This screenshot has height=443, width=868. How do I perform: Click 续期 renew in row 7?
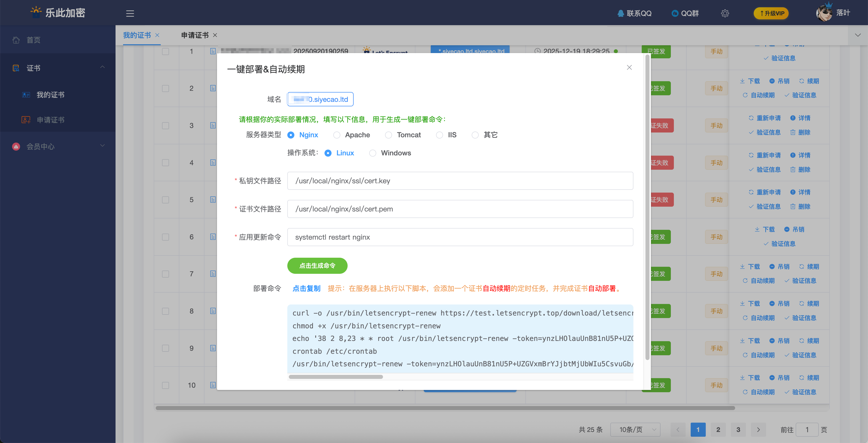pos(809,267)
